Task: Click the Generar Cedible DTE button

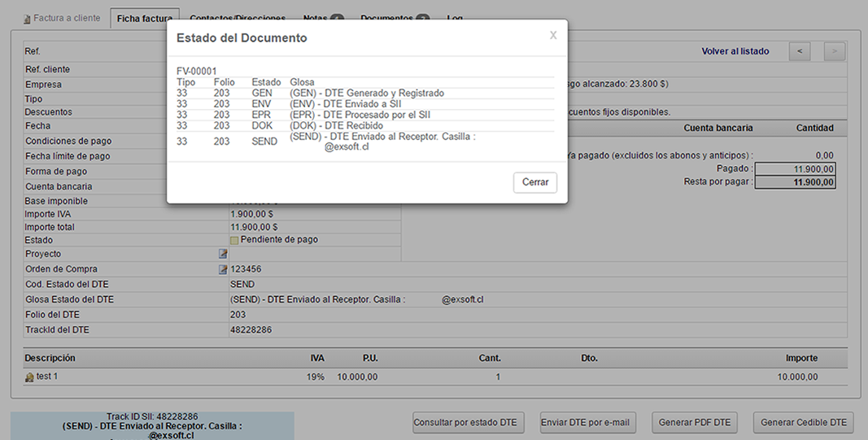Action: (803, 422)
